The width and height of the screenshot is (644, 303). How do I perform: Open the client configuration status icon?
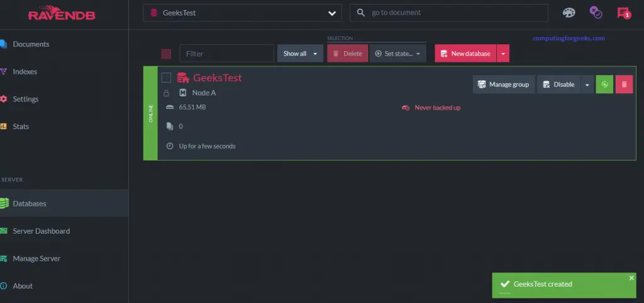click(596, 13)
